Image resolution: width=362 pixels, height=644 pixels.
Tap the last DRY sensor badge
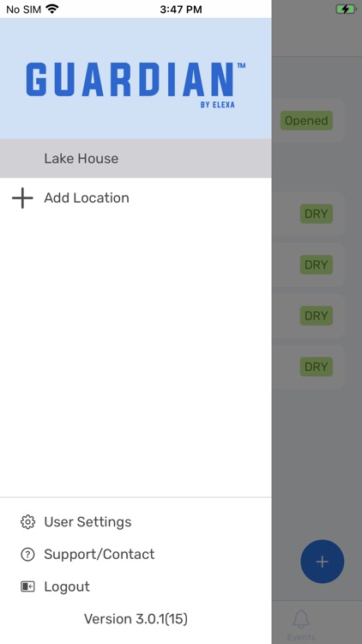[317, 367]
